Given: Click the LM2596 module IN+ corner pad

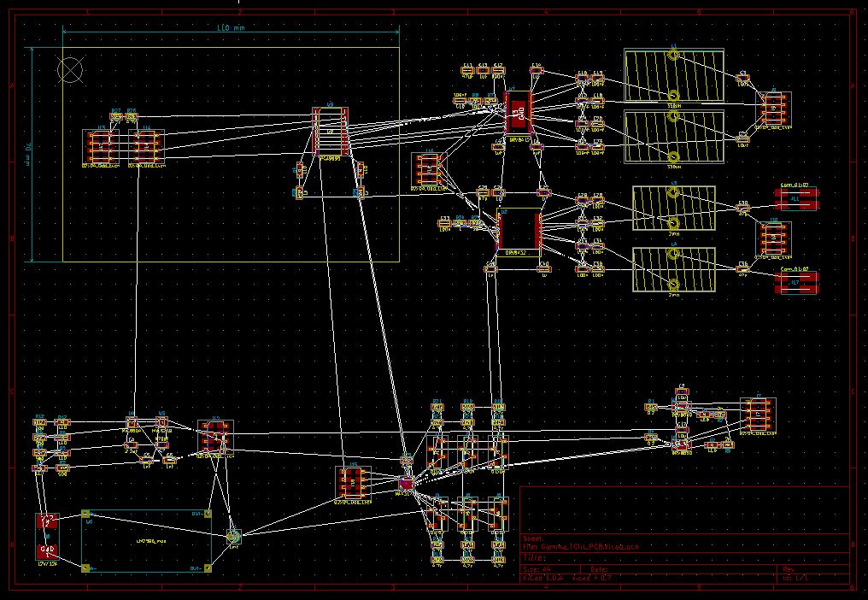Looking at the screenshot, I should (x=85, y=515).
